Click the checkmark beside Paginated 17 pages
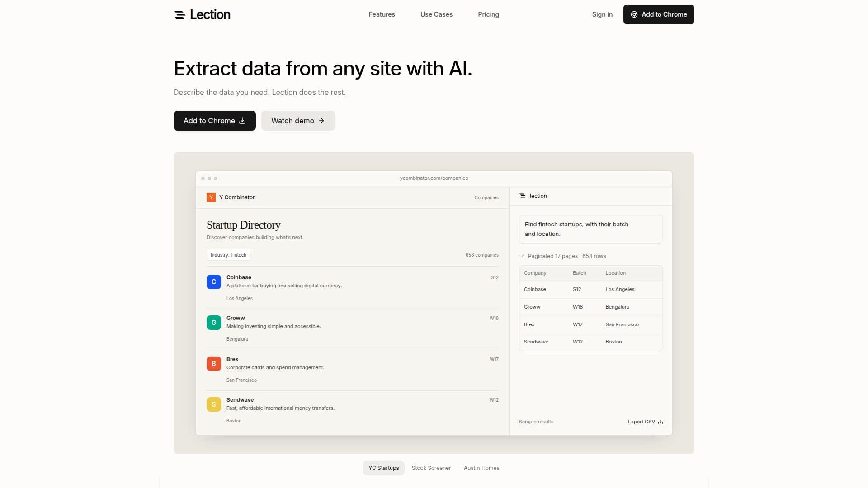The height and width of the screenshot is (488, 868). pos(522,256)
